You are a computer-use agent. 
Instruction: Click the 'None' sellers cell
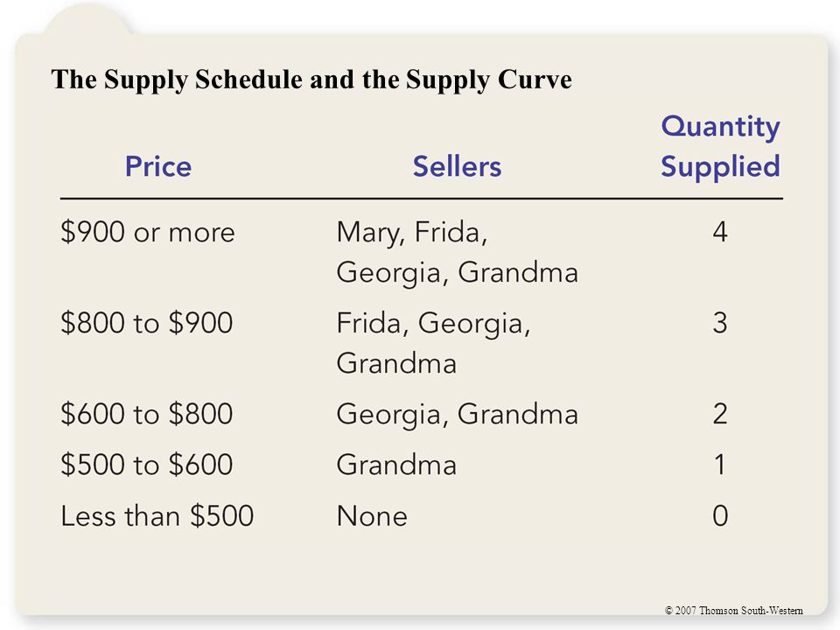[372, 516]
